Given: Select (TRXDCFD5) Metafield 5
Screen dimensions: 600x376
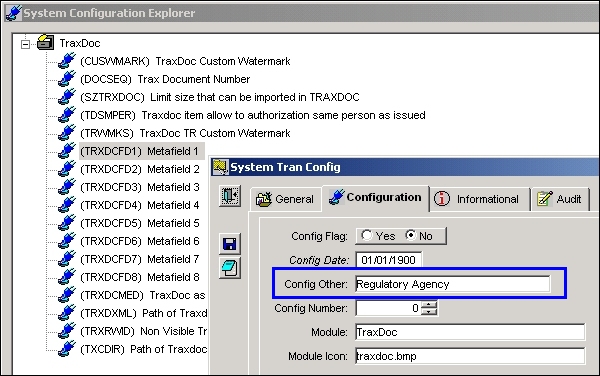Looking at the screenshot, I should pyautogui.click(x=140, y=223).
